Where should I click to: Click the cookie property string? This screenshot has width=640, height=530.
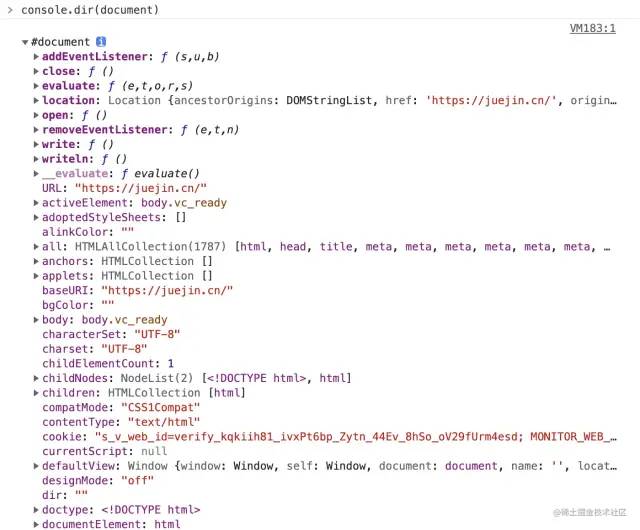pyautogui.click(x=356, y=436)
